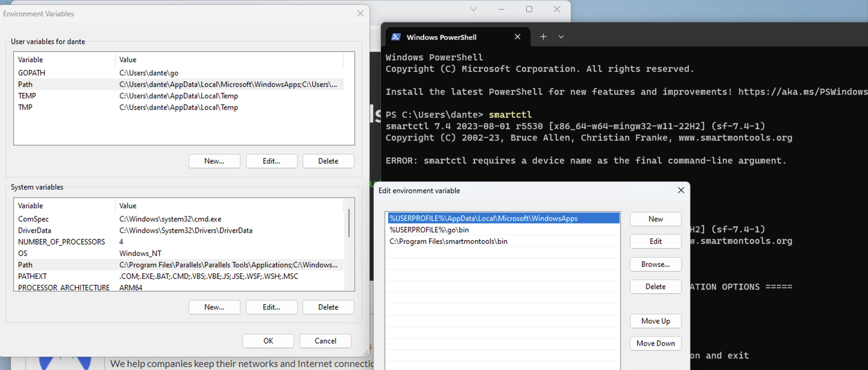Screen dimensions: 868x370
Task: Click Edit under User variables for dante
Action: [x=271, y=161]
